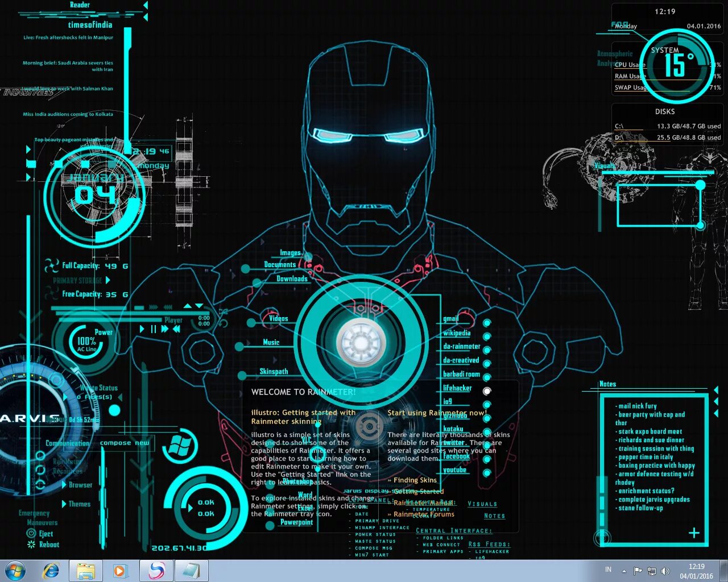Image resolution: width=728 pixels, height=582 pixels.
Task: Open the Documents folder link
Action: click(x=280, y=264)
